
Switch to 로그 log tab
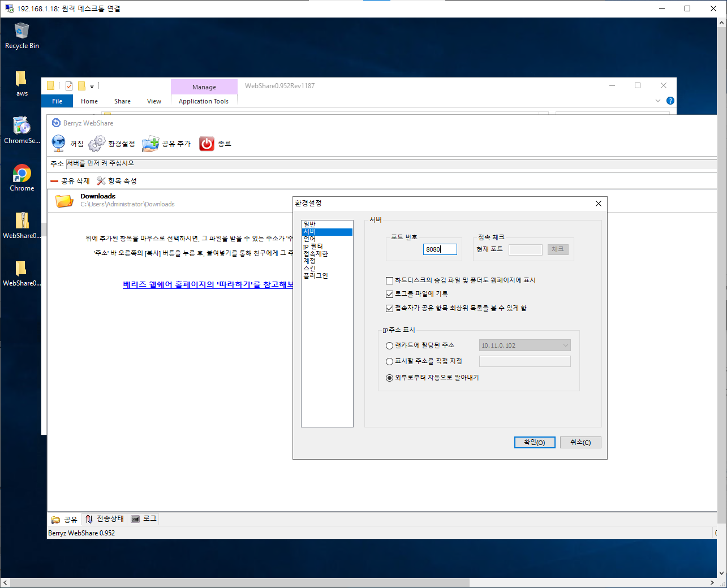point(144,519)
